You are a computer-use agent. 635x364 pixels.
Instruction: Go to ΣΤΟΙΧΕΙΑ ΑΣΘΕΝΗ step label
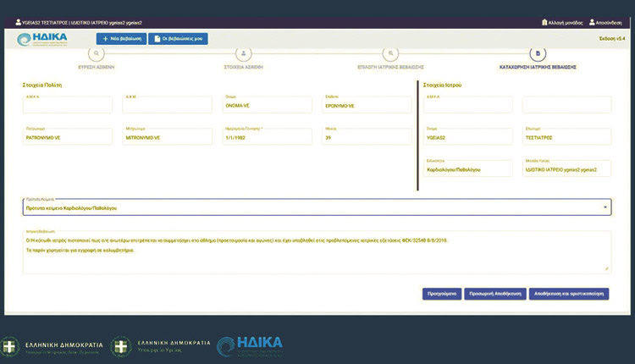tap(243, 67)
